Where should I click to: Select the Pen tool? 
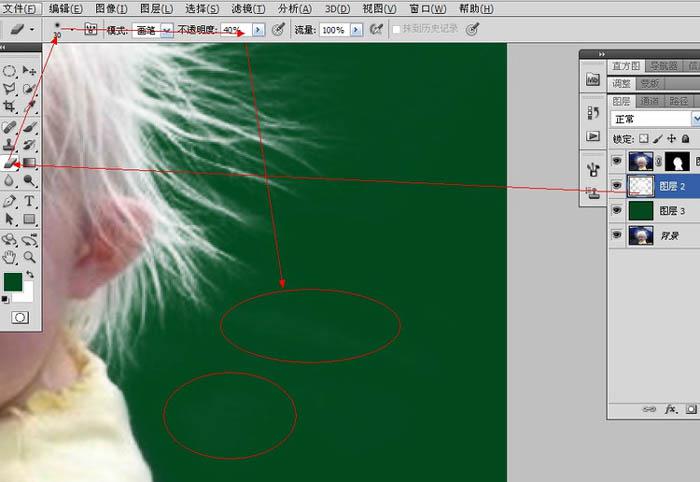point(9,201)
